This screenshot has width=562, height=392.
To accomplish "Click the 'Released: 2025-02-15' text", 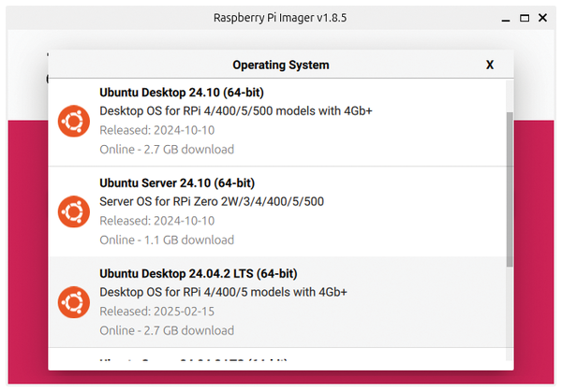I will tap(156, 312).
